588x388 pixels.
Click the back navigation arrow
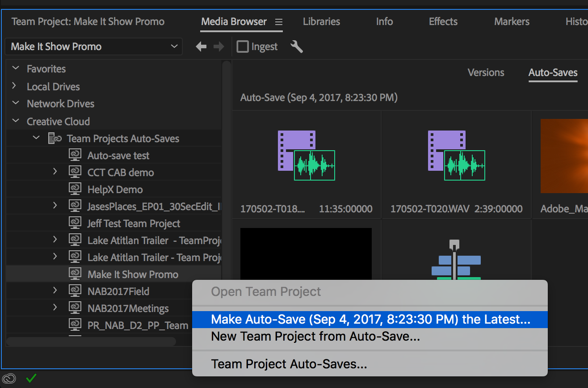tap(201, 46)
